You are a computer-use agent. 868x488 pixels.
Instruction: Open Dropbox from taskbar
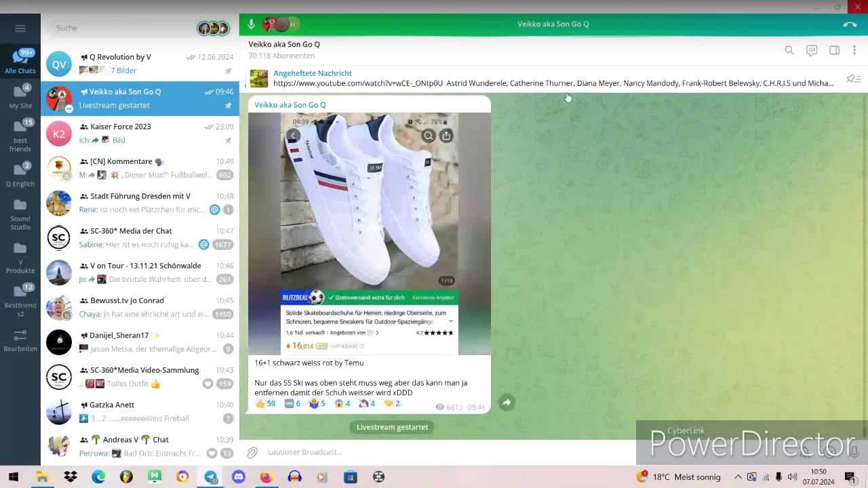(71, 477)
